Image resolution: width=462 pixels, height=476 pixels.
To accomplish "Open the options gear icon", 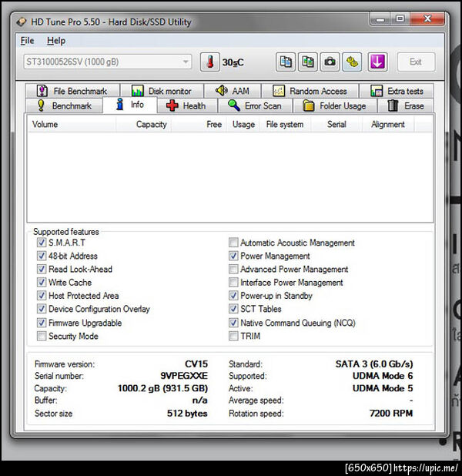I will [352, 62].
